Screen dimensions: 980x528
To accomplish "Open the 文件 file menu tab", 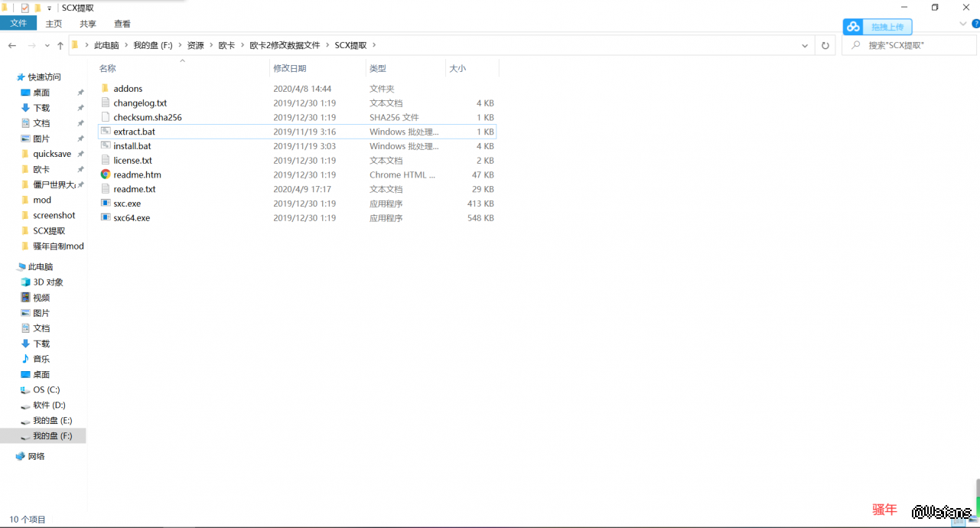I will [x=18, y=24].
